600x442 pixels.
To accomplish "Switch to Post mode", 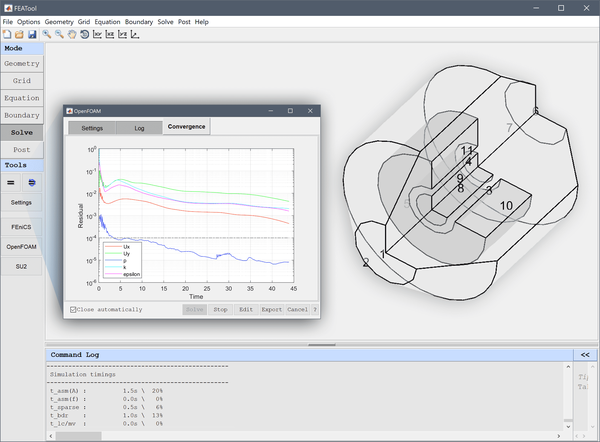I will [22, 150].
